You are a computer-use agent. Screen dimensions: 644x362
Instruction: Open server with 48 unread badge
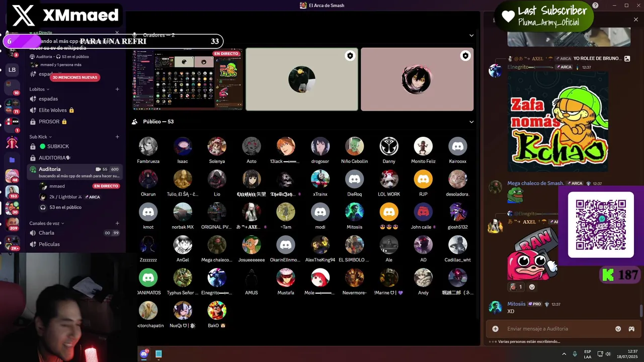(12, 175)
